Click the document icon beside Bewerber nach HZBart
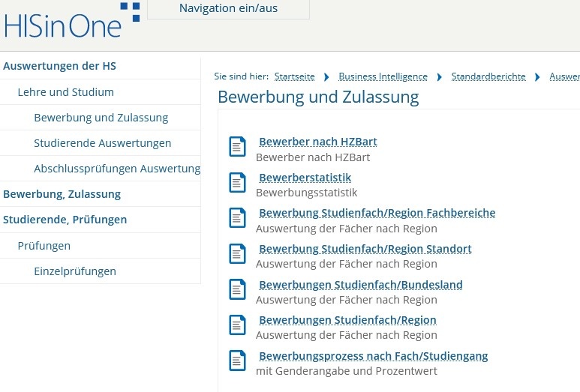Viewport: 580px width, 392px height. click(x=237, y=147)
